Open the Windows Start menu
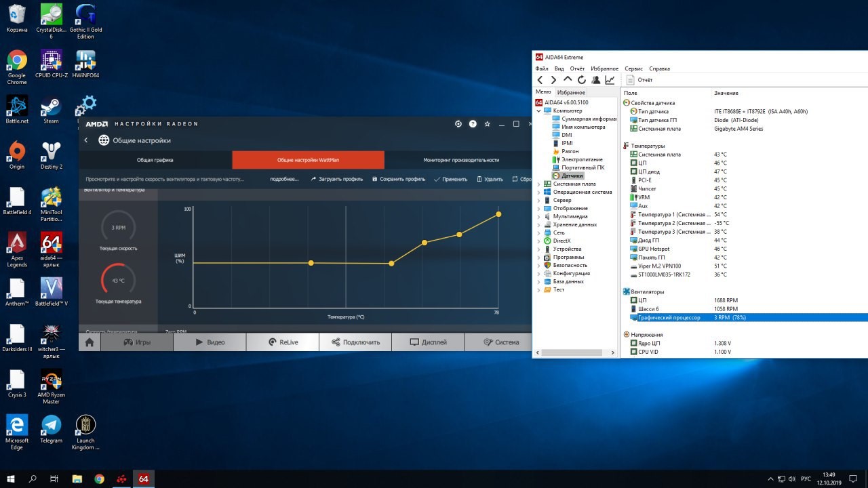 pos(11,479)
